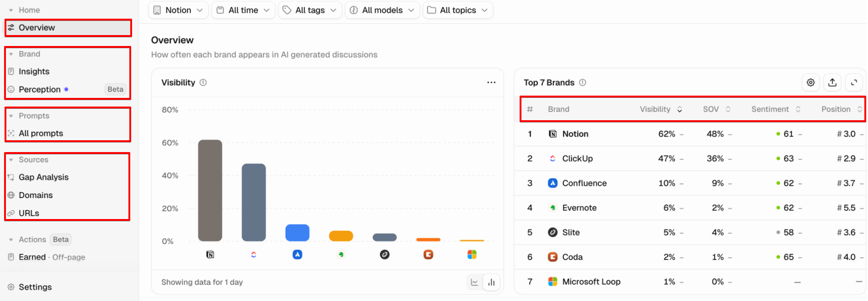This screenshot has height=301, width=868.
Task: Sort table by Position column
Action: point(842,109)
